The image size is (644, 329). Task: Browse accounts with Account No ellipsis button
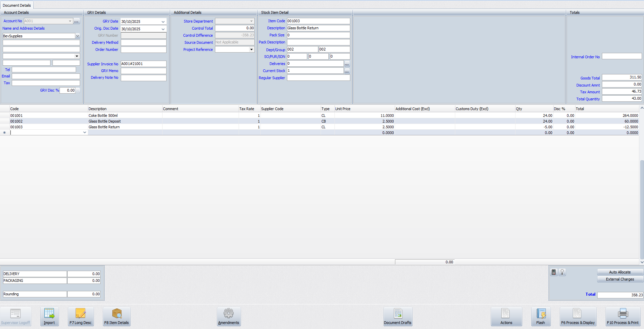click(77, 21)
